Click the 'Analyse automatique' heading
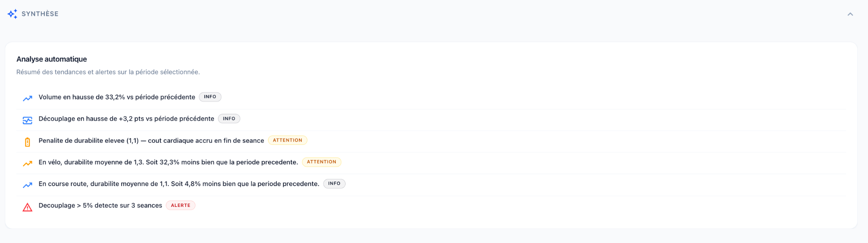The height and width of the screenshot is (243, 868). coord(52,59)
